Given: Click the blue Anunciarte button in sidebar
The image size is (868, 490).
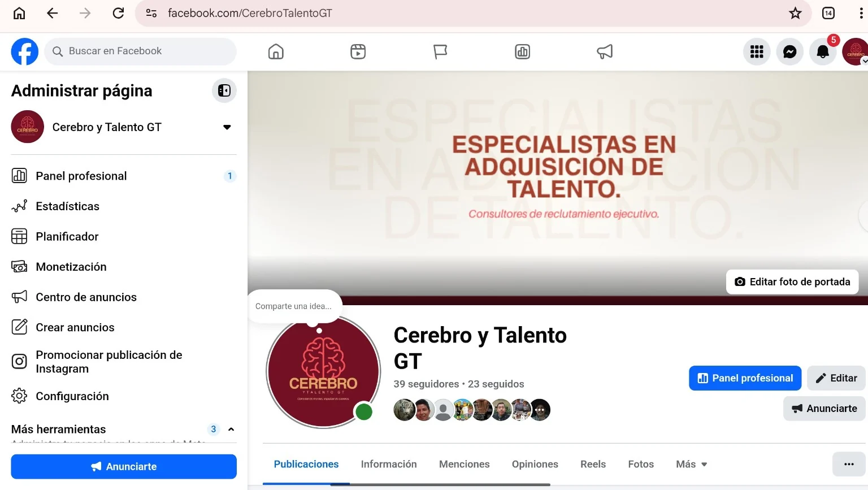Looking at the screenshot, I should click(x=124, y=467).
